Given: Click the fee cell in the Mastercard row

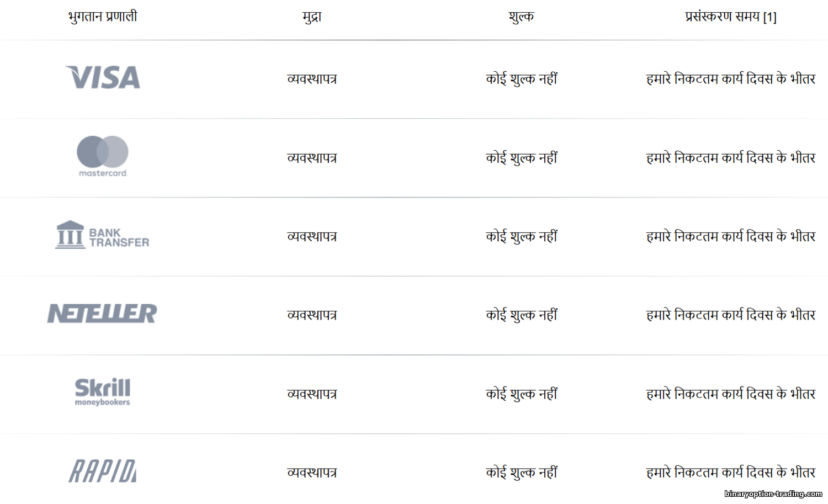Looking at the screenshot, I should coord(521,158).
